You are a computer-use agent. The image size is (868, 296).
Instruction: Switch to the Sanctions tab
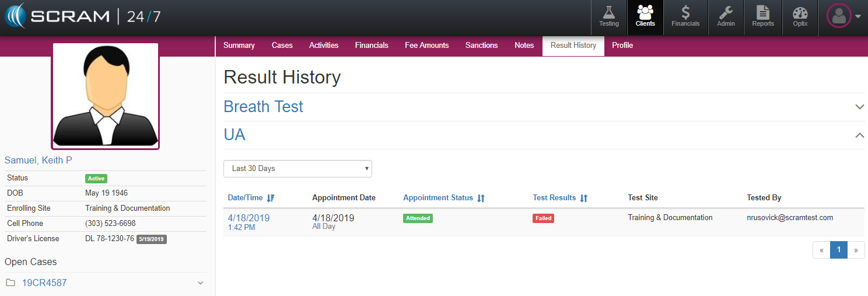(x=481, y=46)
